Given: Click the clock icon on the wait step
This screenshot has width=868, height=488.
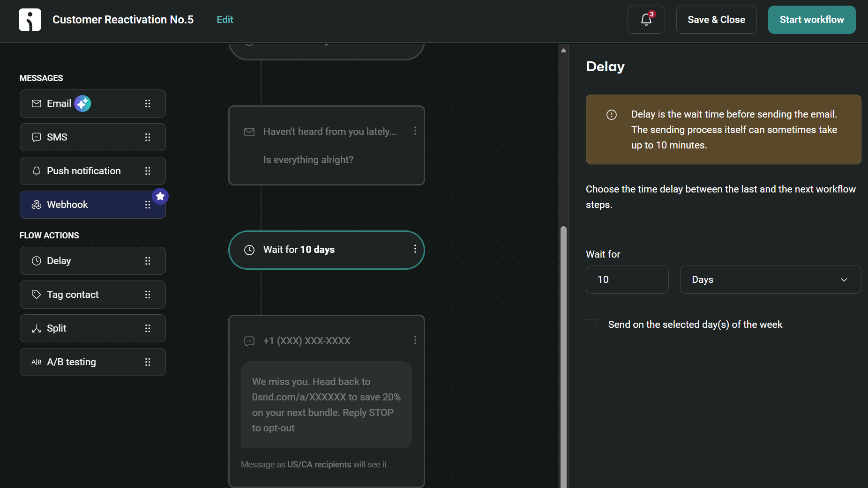Looking at the screenshot, I should point(249,250).
